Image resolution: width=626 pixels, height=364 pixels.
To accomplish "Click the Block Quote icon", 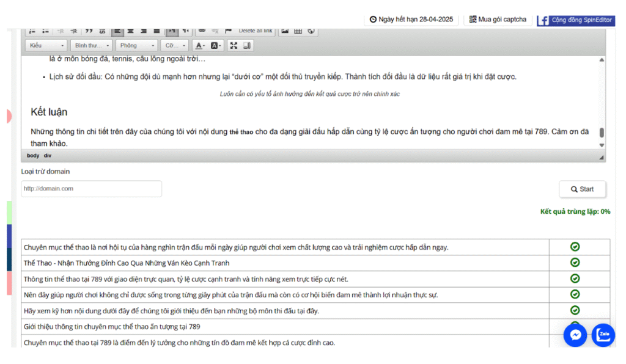I will [x=89, y=31].
